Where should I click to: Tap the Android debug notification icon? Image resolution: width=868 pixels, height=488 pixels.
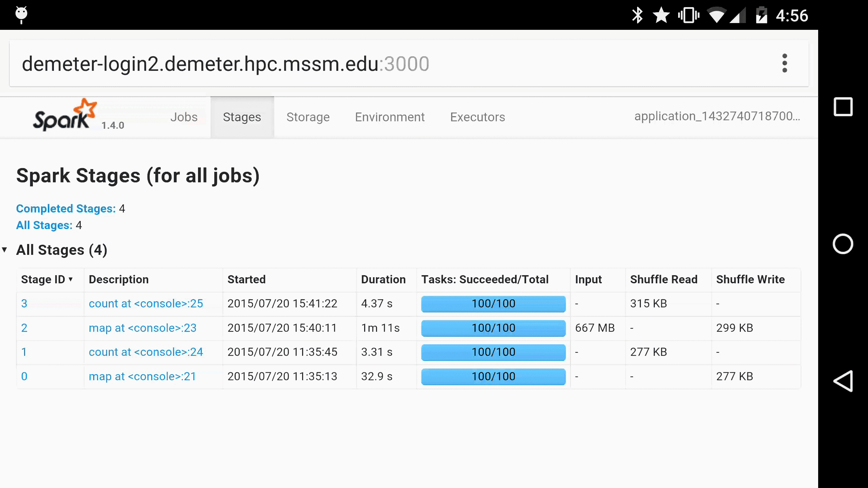tap(21, 15)
